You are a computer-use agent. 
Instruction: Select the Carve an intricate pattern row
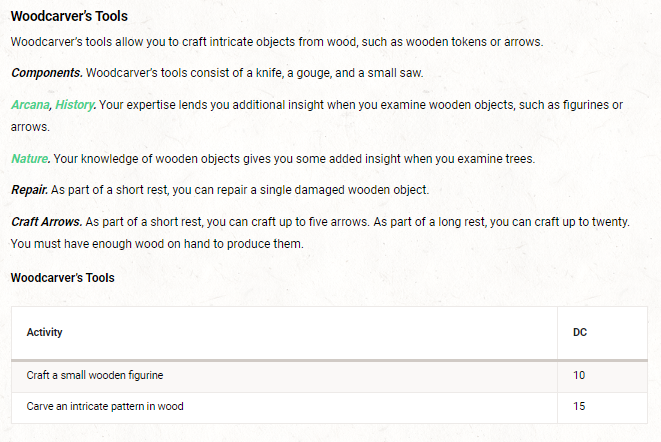point(105,406)
